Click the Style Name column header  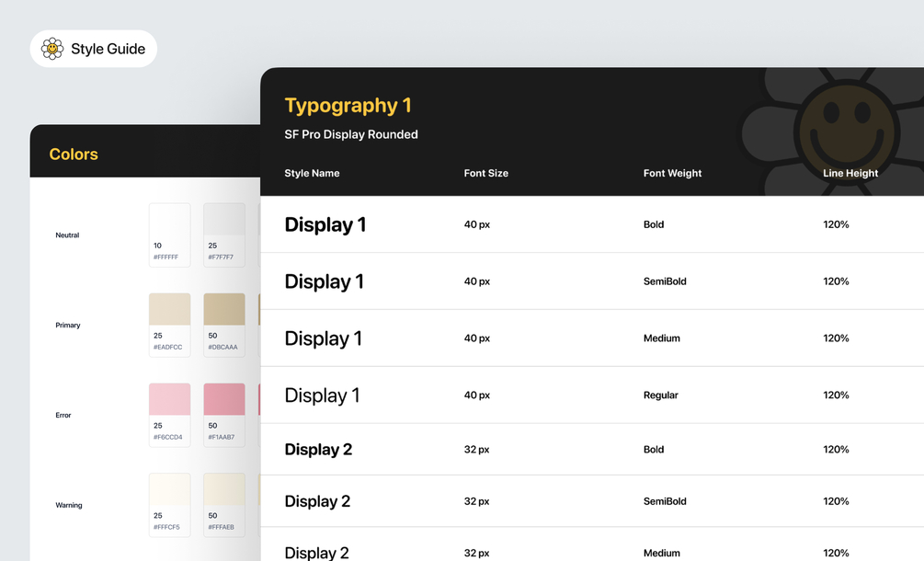click(312, 173)
